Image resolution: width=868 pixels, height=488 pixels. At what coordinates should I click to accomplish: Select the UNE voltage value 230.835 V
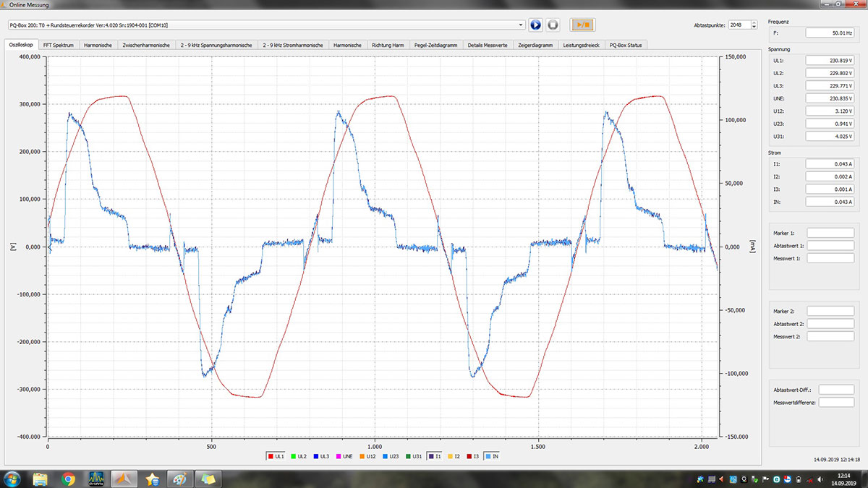tap(830, 98)
